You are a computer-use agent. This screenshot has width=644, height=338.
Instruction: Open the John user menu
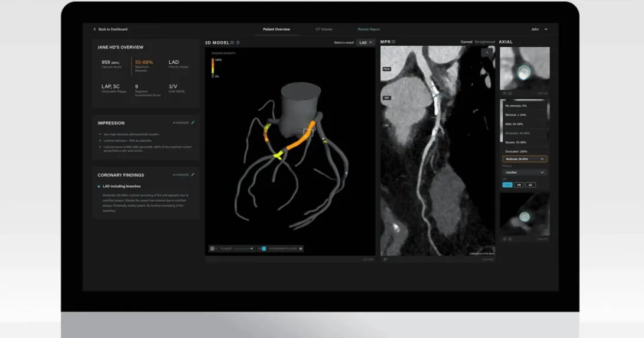pyautogui.click(x=539, y=29)
